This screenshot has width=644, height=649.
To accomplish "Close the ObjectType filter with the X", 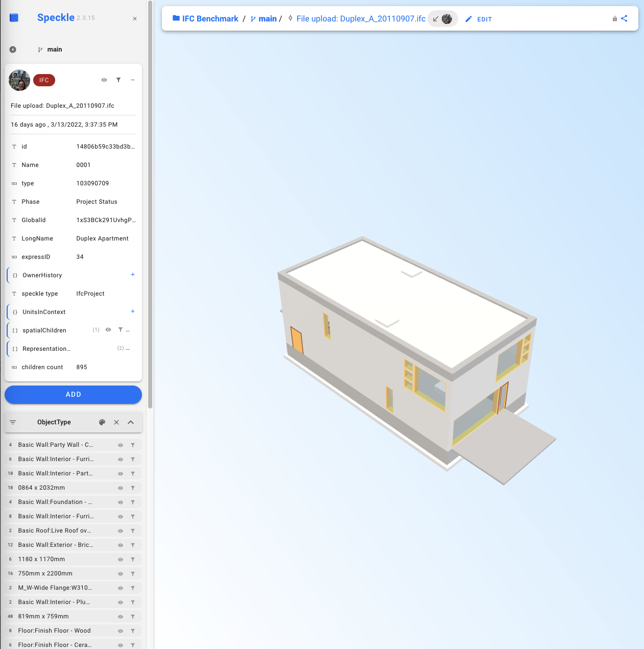I will 116,422.
